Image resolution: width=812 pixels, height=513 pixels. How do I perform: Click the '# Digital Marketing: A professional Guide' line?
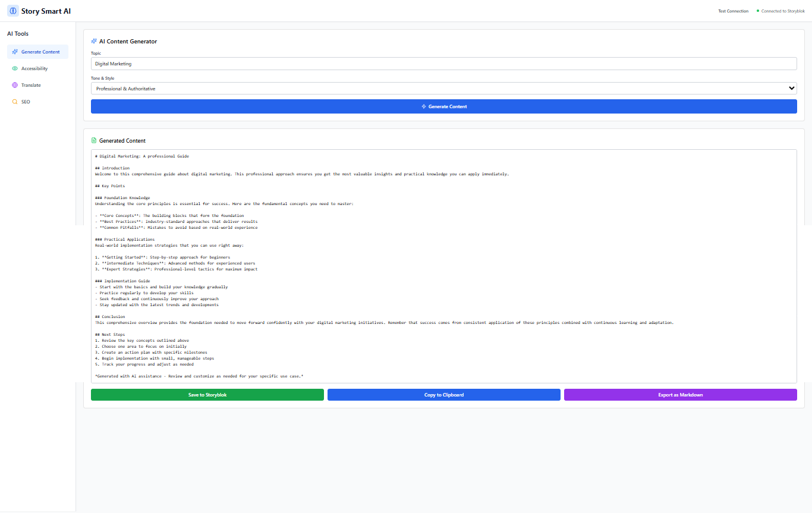(142, 156)
